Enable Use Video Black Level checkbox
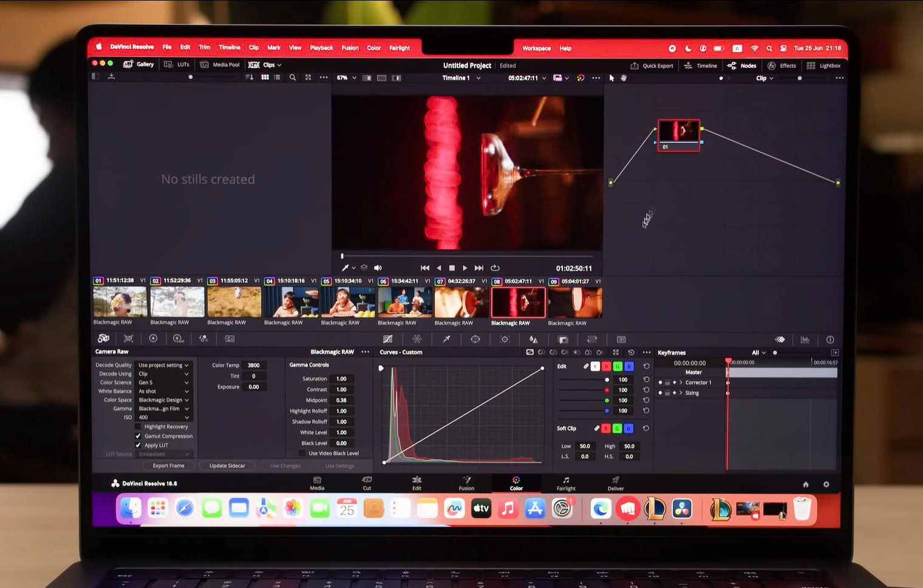Image resolution: width=923 pixels, height=588 pixels. pos(302,453)
